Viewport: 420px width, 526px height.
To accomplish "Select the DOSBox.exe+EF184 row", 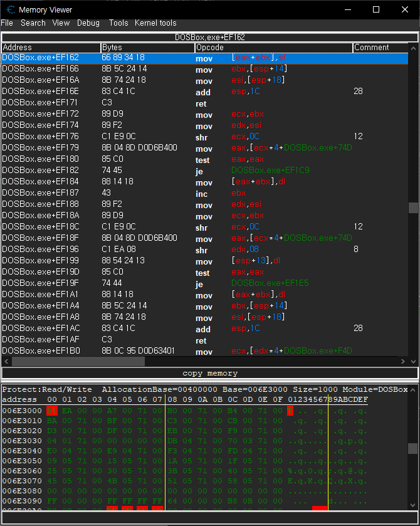I will [204, 182].
